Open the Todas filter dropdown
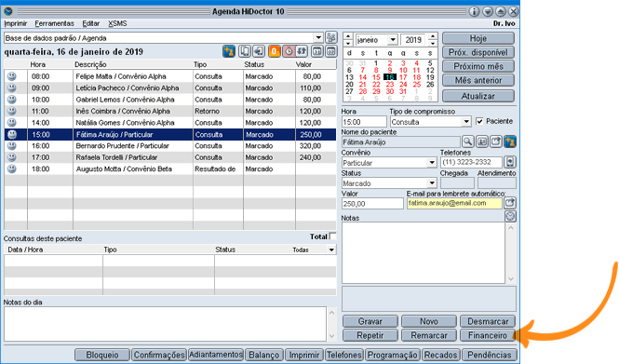619x364 pixels. 331,249
